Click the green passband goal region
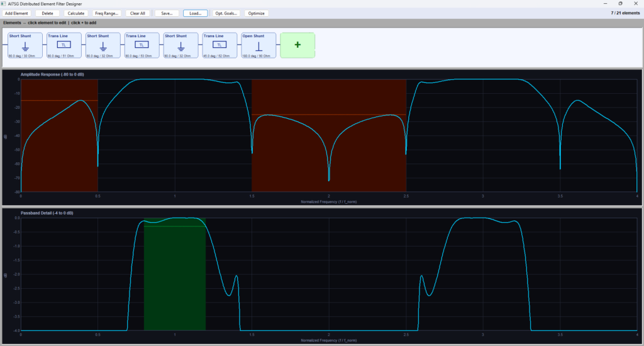 tap(175, 274)
